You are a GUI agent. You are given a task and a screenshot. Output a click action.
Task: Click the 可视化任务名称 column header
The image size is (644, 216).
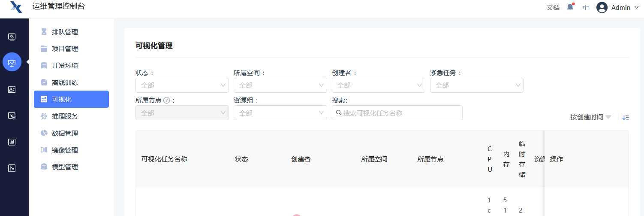coord(164,159)
